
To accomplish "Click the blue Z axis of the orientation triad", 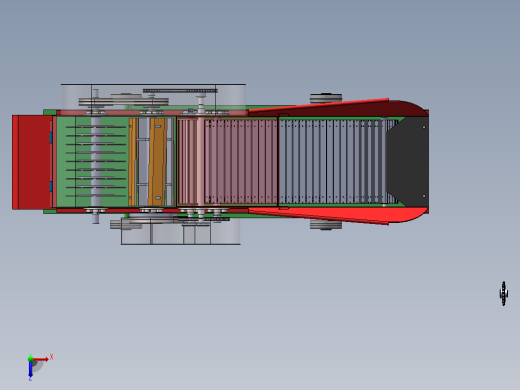I will pyautogui.click(x=30, y=369).
